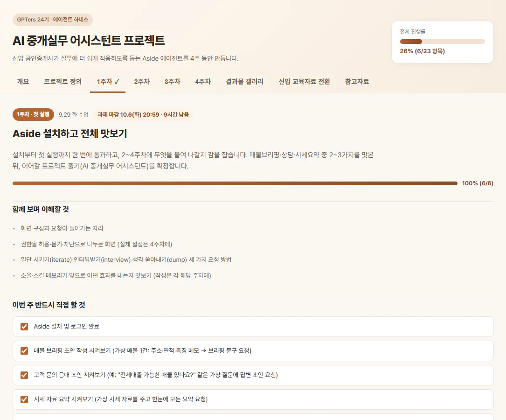Click 화면 구성과 요청이 들어가는 자리 item
Image resolution: width=506 pixels, height=420 pixels.
pos(62,228)
